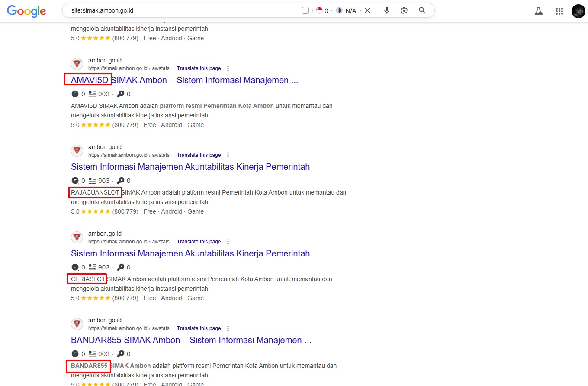Open the three-dot menu on the AMAVI5D result
Screen dimensions: 588x386
click(228, 68)
